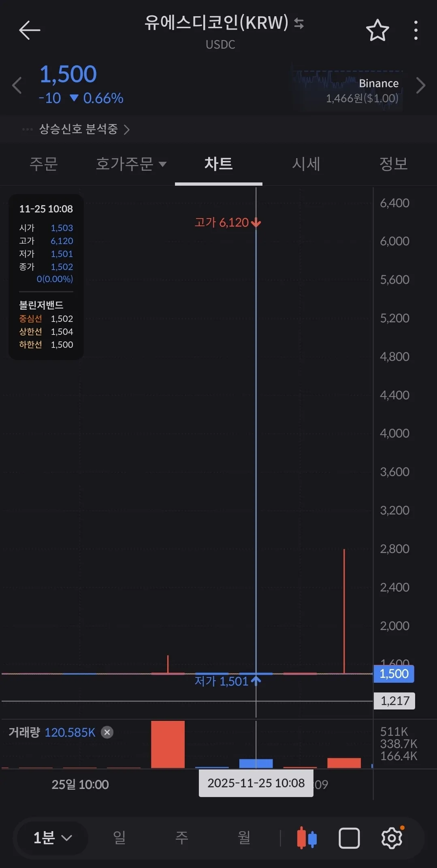Tap the back arrow icon
The image size is (437, 868).
click(x=30, y=30)
